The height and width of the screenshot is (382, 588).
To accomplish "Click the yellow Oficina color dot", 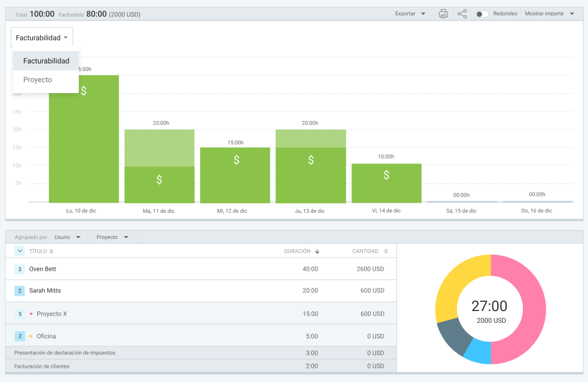I will [31, 336].
